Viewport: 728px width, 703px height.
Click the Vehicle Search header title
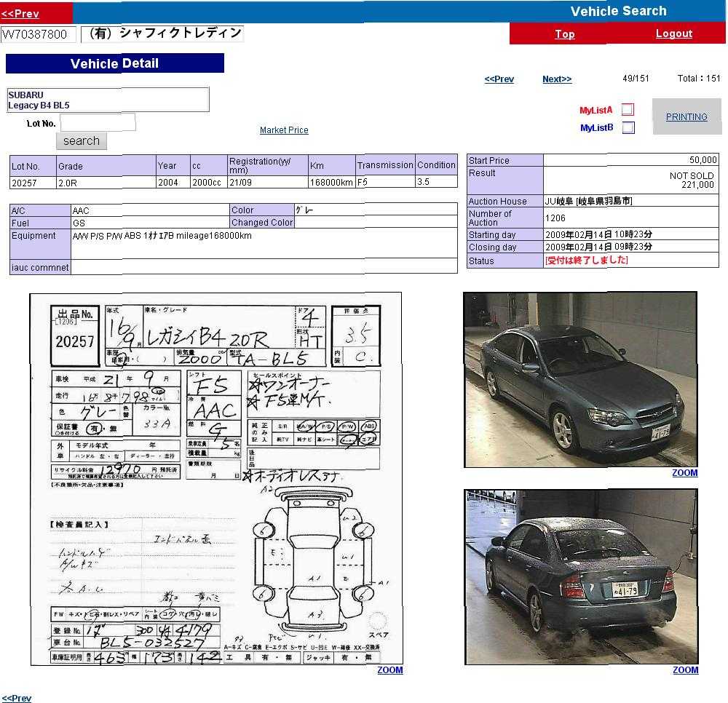click(x=618, y=11)
